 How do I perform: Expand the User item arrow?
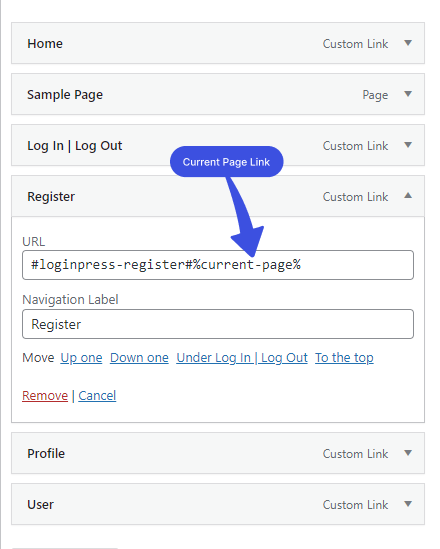point(408,504)
